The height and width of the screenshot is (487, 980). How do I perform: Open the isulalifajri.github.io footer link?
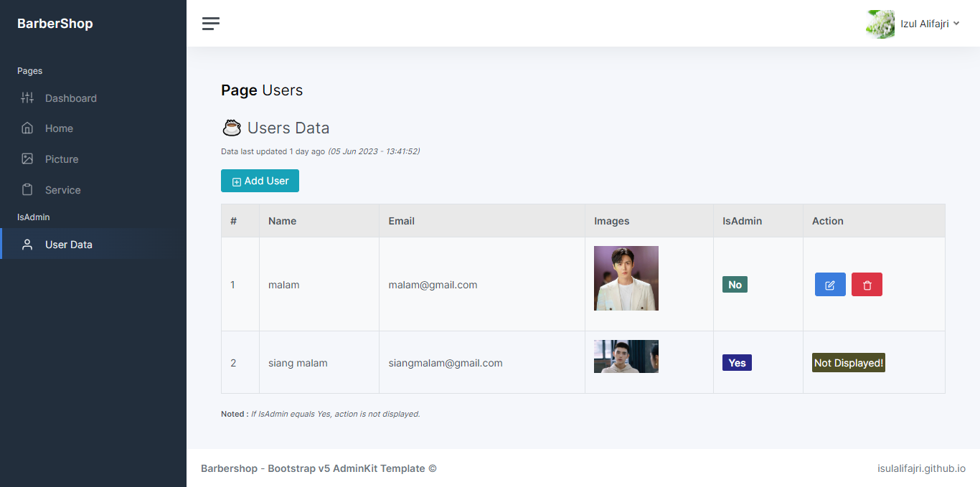point(921,468)
